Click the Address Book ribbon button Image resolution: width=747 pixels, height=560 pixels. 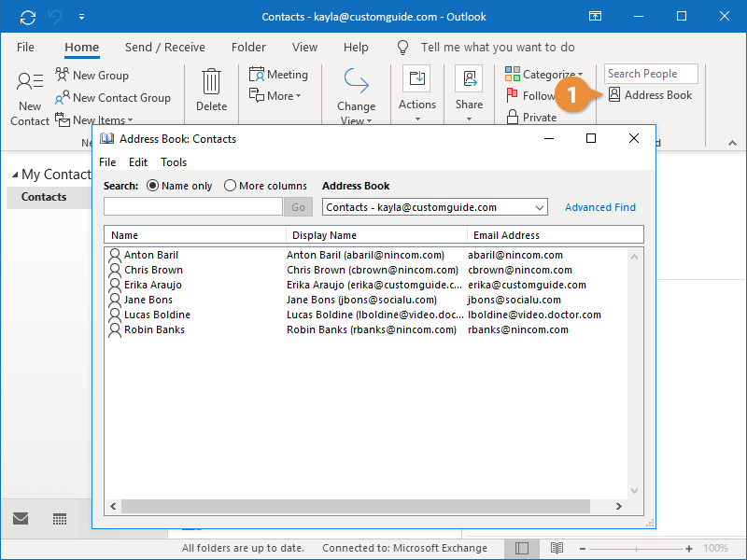pos(651,95)
